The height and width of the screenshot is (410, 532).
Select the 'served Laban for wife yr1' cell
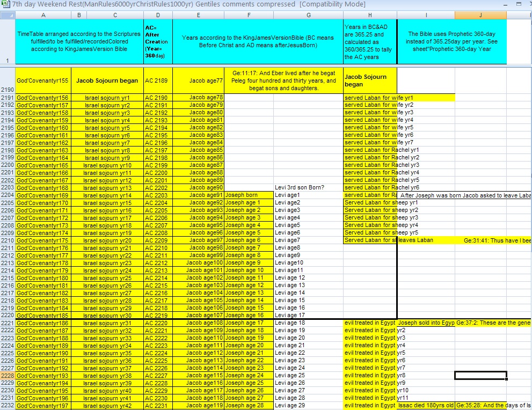pos(370,98)
